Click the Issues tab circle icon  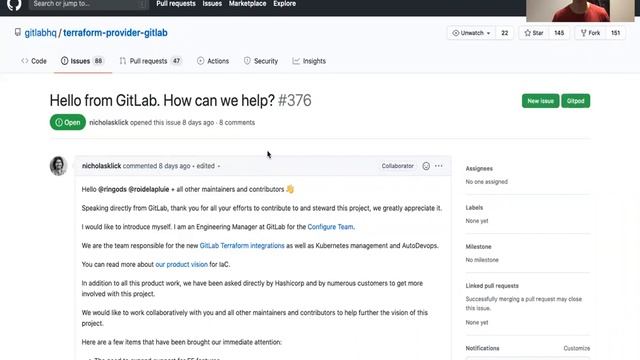64,61
